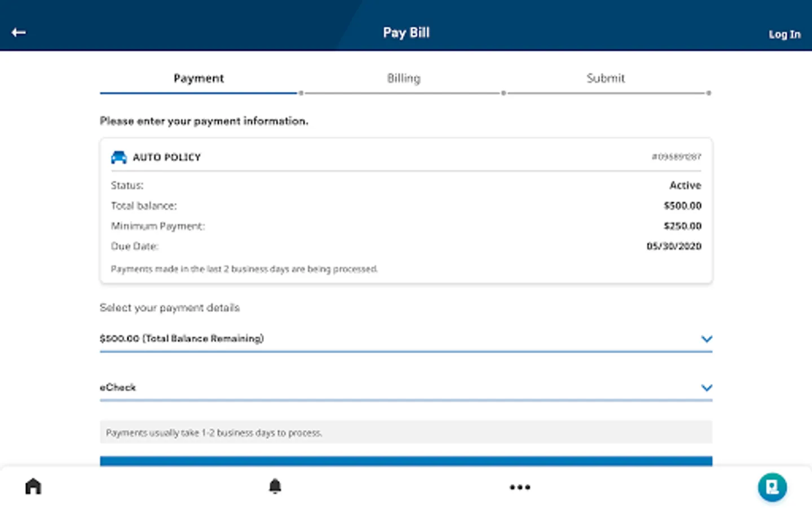Tap the teal ID card floating button
812x508 pixels.
(x=772, y=487)
